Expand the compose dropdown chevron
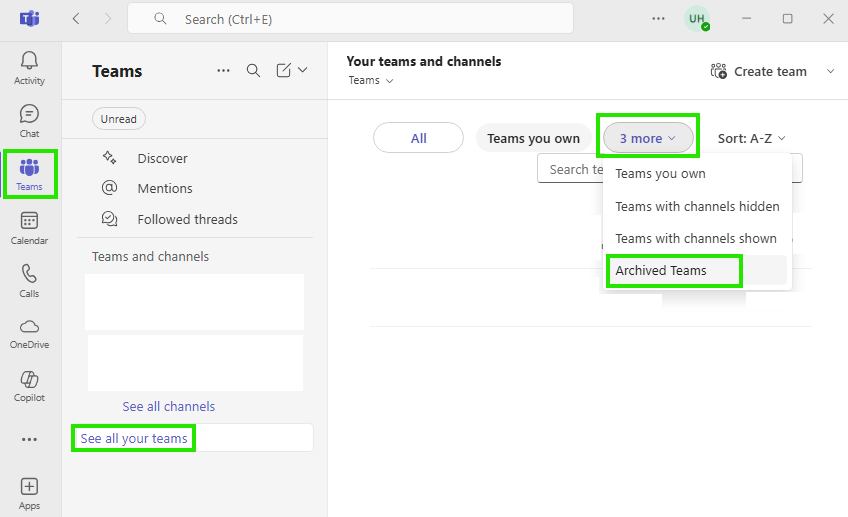Screen dimensions: 848x517 [x=303, y=70]
